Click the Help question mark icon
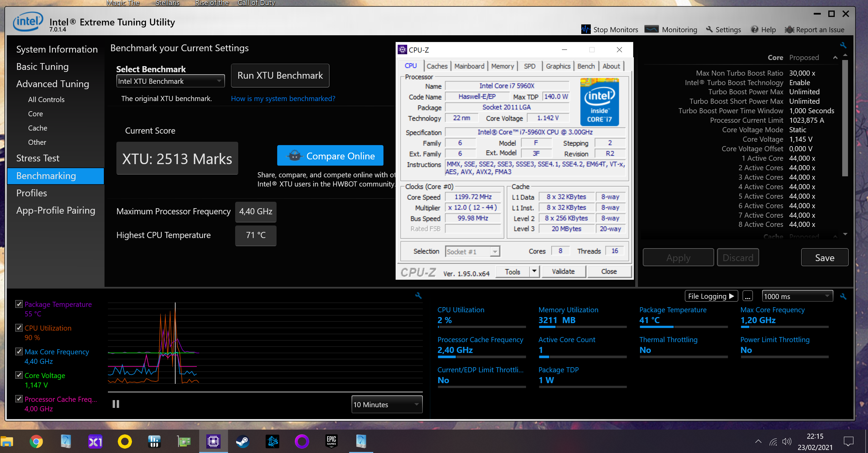 [x=754, y=29]
